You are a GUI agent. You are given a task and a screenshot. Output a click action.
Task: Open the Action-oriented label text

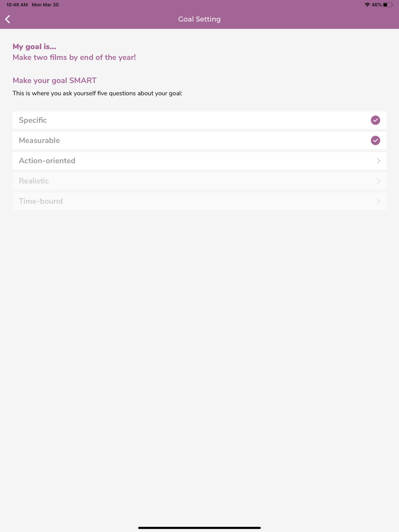(x=47, y=161)
